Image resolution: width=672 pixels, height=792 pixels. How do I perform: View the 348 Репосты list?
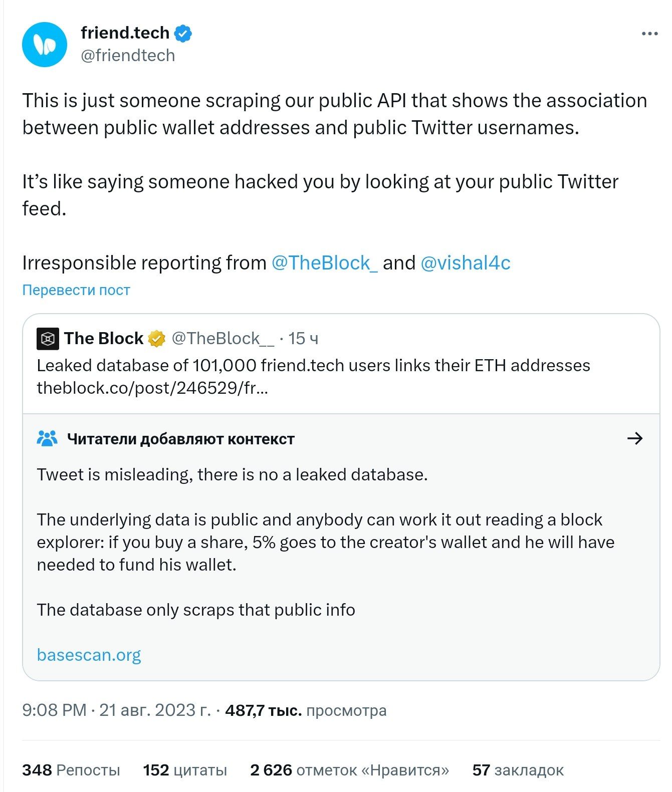(71, 769)
